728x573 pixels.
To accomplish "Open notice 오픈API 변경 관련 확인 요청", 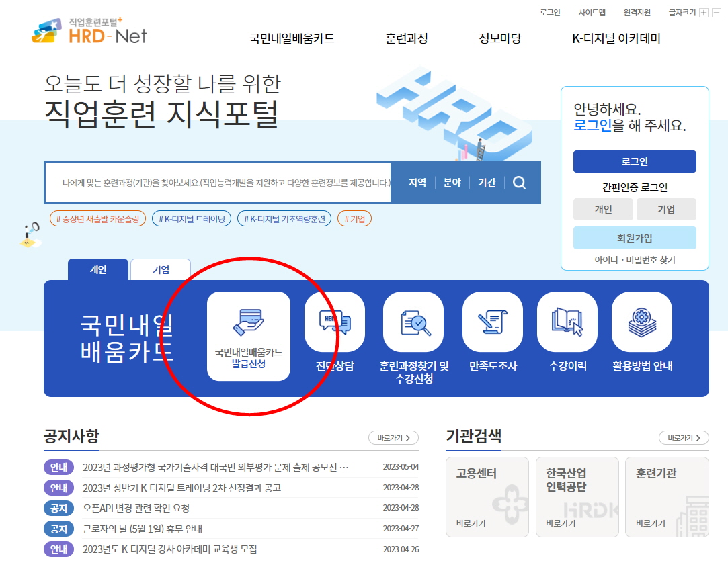I will (136, 508).
